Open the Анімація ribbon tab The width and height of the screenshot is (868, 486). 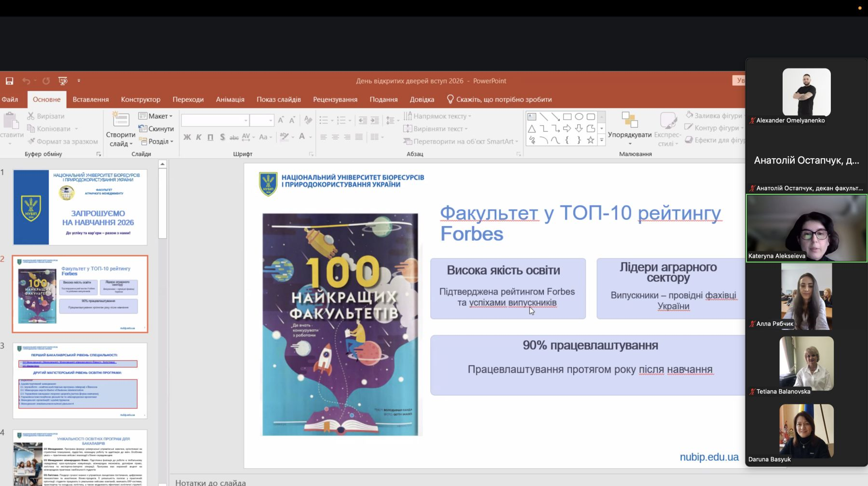230,99
